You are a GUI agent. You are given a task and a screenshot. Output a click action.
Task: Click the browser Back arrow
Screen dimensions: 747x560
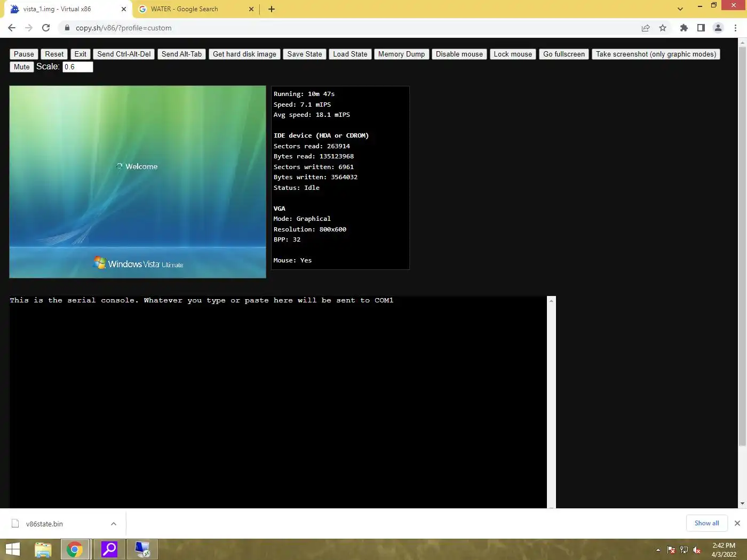click(x=12, y=28)
